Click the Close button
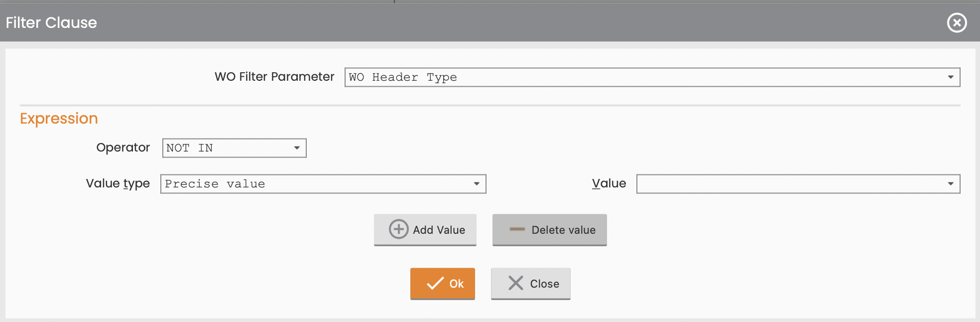 pyautogui.click(x=531, y=284)
